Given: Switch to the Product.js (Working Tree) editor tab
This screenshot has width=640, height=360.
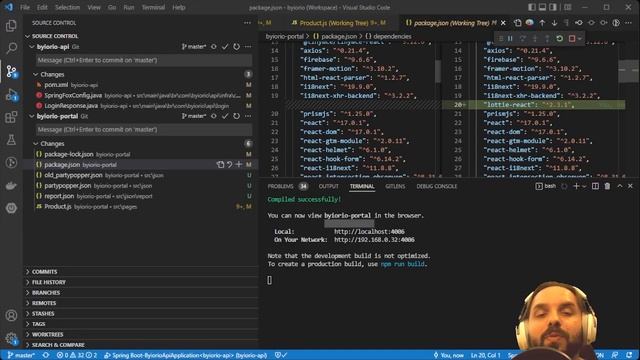Looking at the screenshot, I should click(x=338, y=23).
